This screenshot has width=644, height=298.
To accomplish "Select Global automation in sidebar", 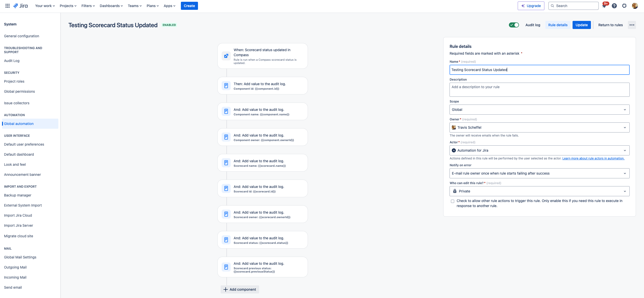I will [x=30, y=124].
